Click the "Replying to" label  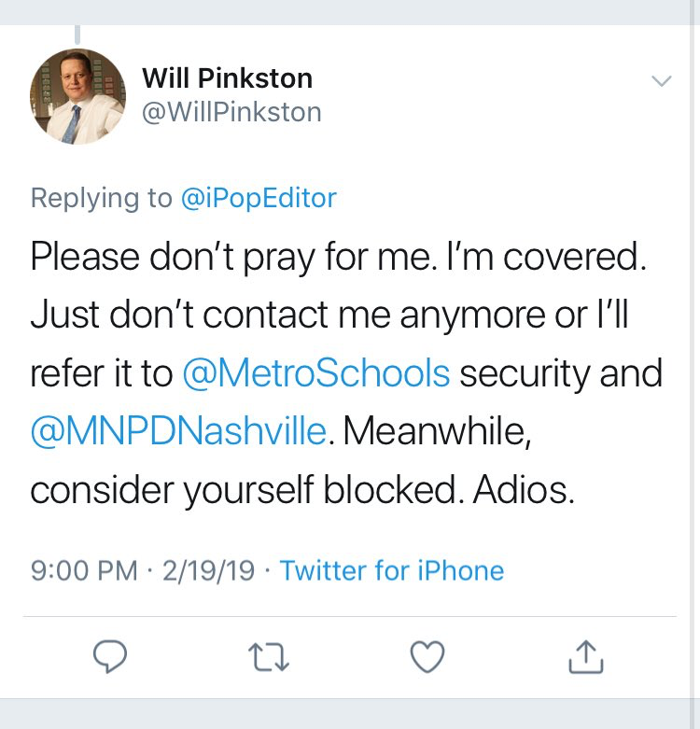point(101,198)
